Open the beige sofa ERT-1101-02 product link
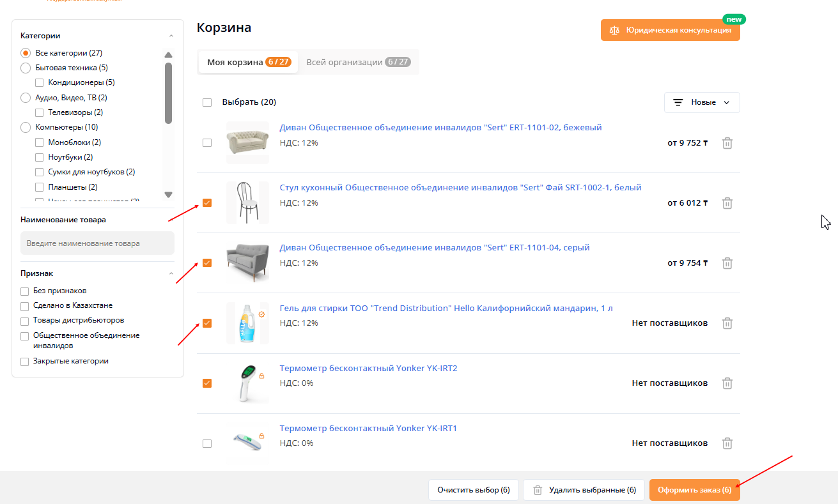Image resolution: width=838 pixels, height=504 pixels. [x=440, y=128]
